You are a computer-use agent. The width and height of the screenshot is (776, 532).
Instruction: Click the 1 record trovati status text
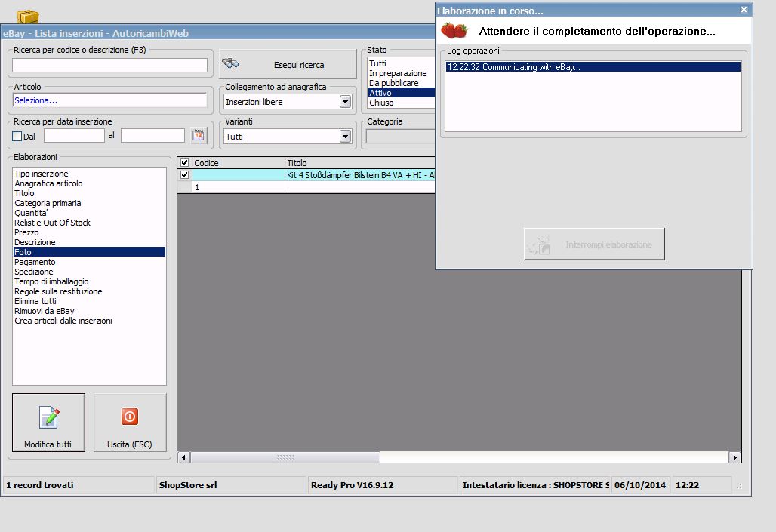tap(39, 485)
